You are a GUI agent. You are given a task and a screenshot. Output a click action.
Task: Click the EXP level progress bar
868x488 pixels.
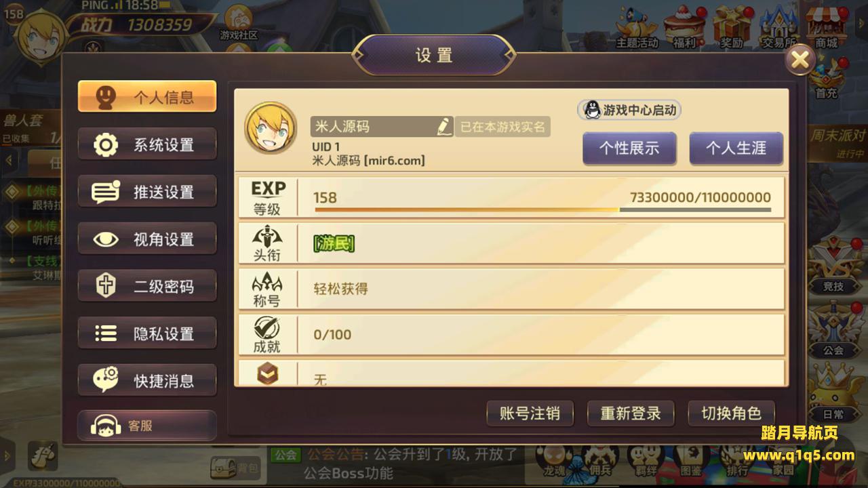coord(542,209)
